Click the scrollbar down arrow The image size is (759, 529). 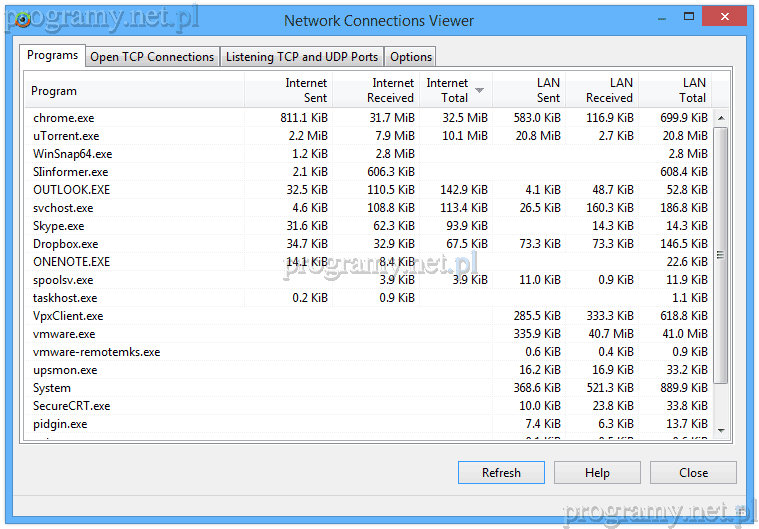click(x=722, y=429)
